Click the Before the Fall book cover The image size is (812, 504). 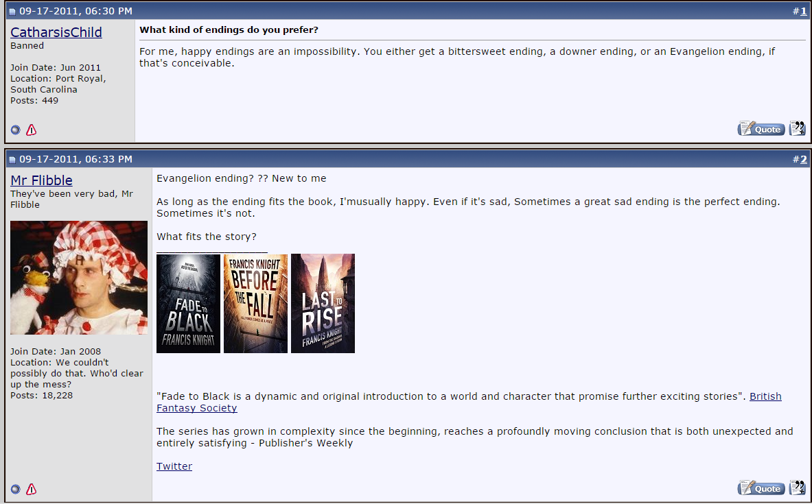coord(255,303)
